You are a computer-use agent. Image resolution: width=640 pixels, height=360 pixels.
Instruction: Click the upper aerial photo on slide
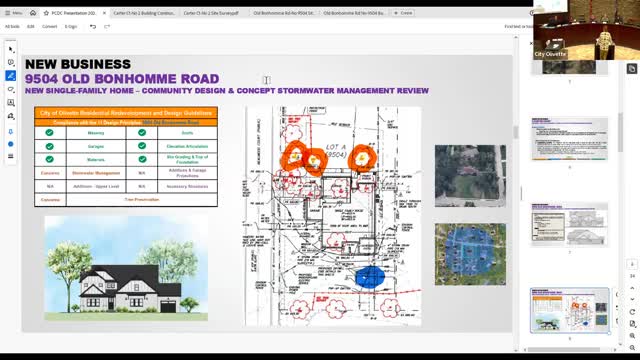(x=470, y=176)
